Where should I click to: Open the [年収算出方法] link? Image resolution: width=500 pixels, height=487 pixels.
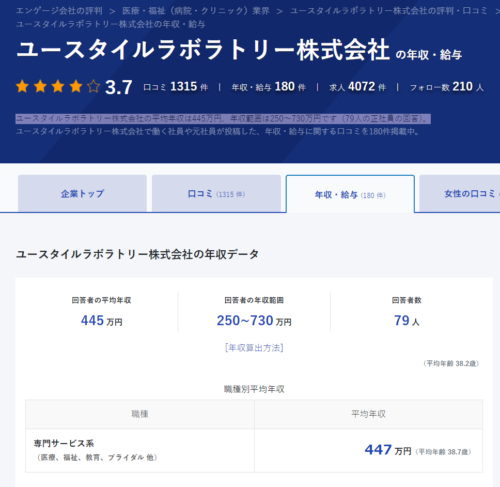tap(254, 348)
